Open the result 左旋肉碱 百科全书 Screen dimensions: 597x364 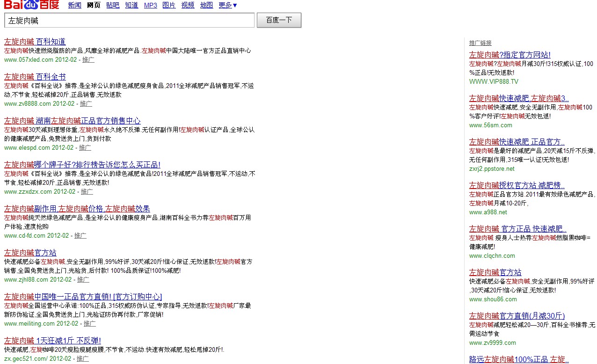(35, 77)
